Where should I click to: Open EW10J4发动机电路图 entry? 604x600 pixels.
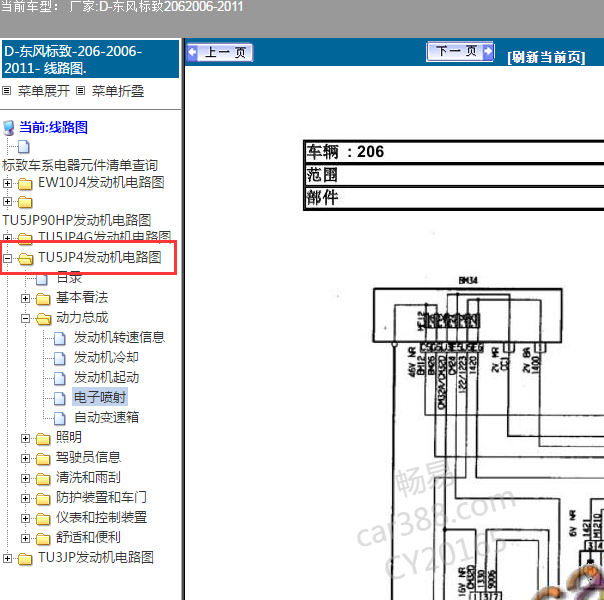tap(101, 183)
